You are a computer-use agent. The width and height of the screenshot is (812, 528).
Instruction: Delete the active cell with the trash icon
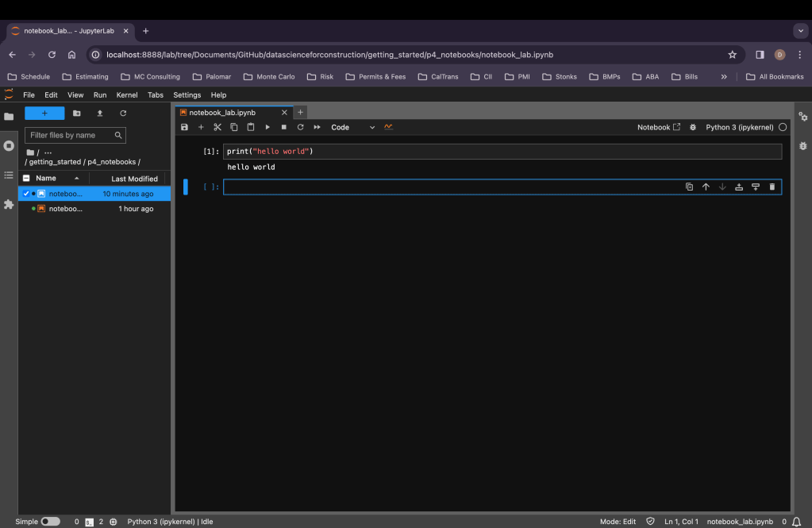pos(772,187)
